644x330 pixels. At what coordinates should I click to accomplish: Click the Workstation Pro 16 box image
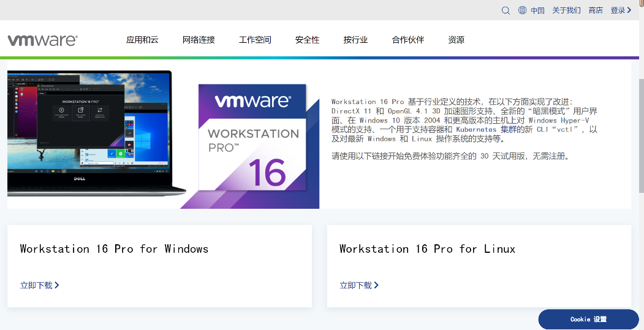pos(252,137)
